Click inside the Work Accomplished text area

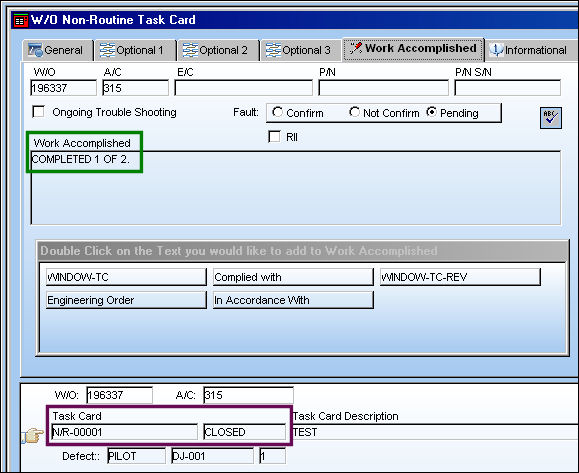[x=295, y=188]
